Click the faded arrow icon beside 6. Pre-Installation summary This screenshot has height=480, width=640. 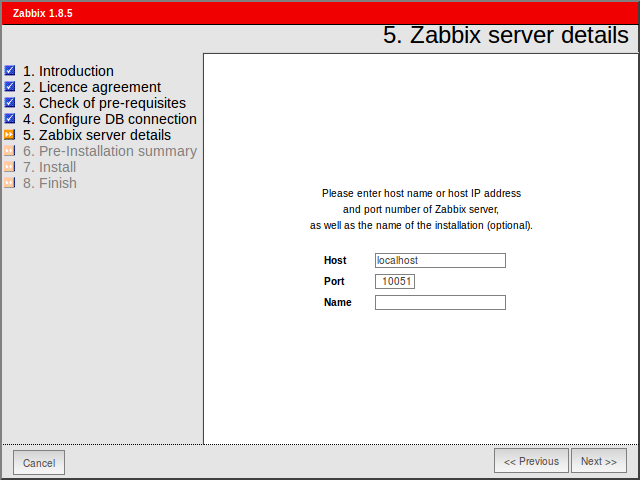point(10,151)
